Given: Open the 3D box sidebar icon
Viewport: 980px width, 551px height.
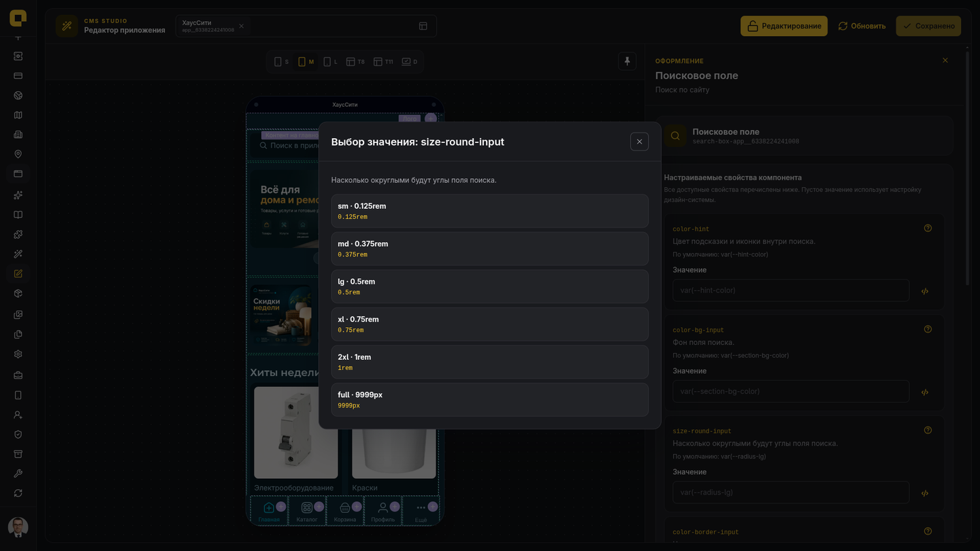Looking at the screenshot, I should (x=18, y=293).
